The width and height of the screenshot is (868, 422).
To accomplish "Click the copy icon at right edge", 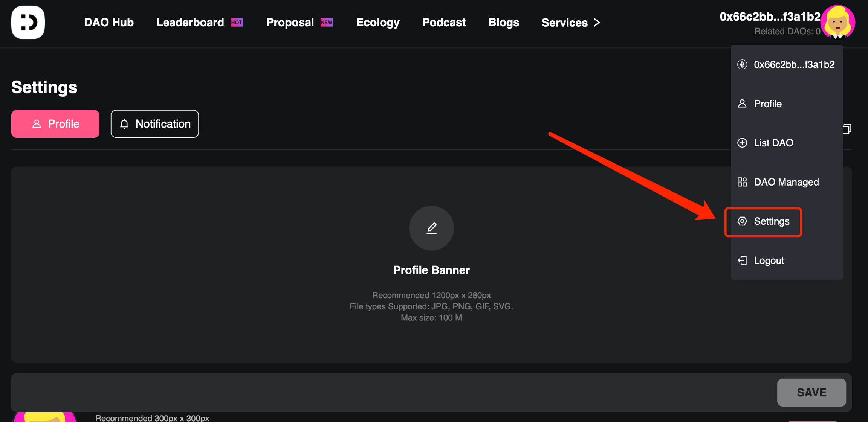I will 847,129.
